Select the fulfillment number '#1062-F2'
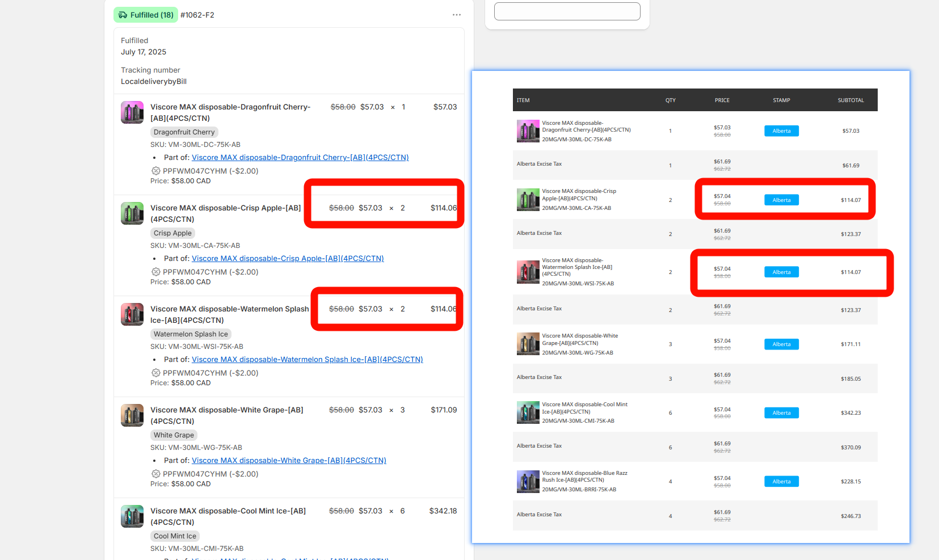 pos(197,15)
